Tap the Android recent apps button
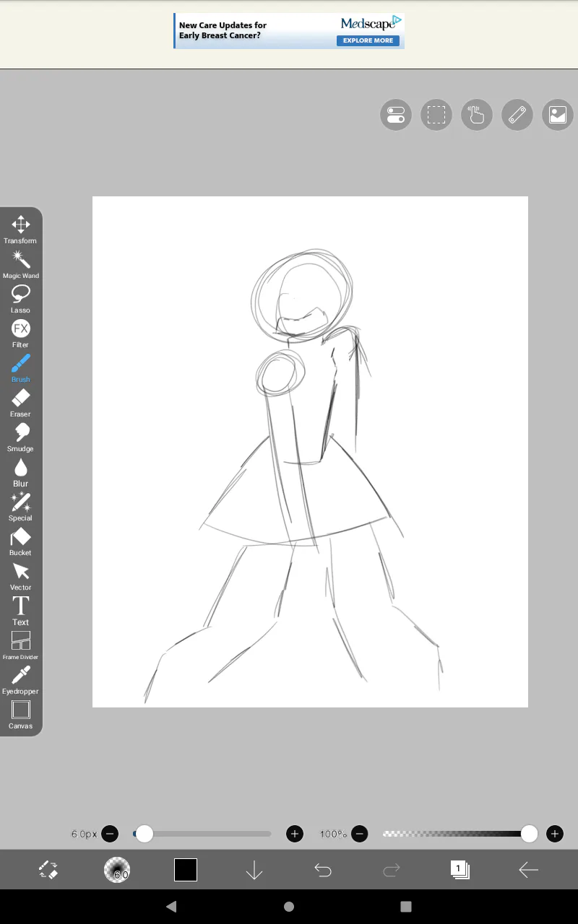The width and height of the screenshot is (578, 924). pyautogui.click(x=406, y=906)
